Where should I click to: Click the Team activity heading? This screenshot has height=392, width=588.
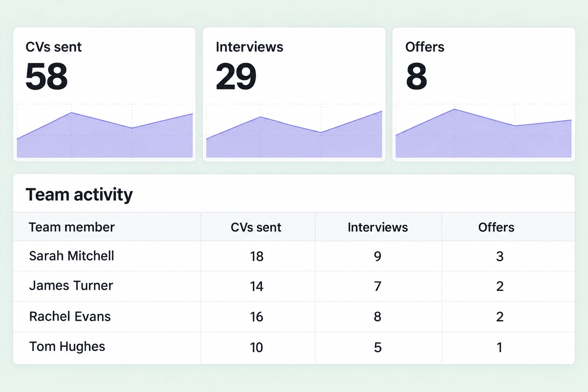click(x=79, y=194)
